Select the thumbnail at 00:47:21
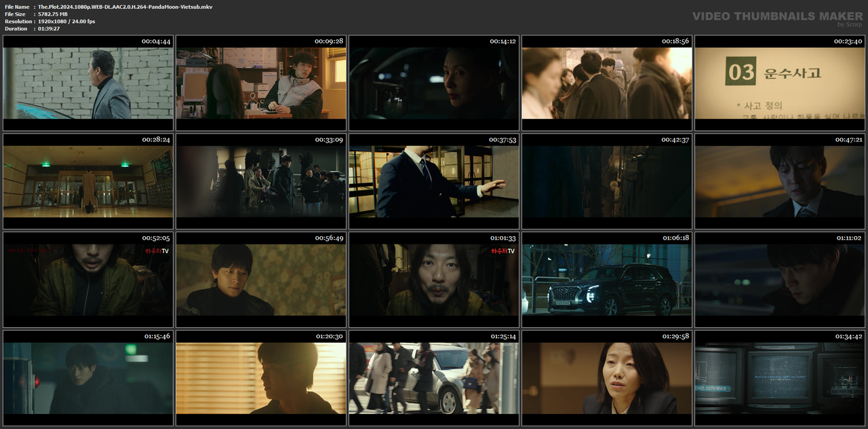Screen dimensions: 868x429 point(780,181)
